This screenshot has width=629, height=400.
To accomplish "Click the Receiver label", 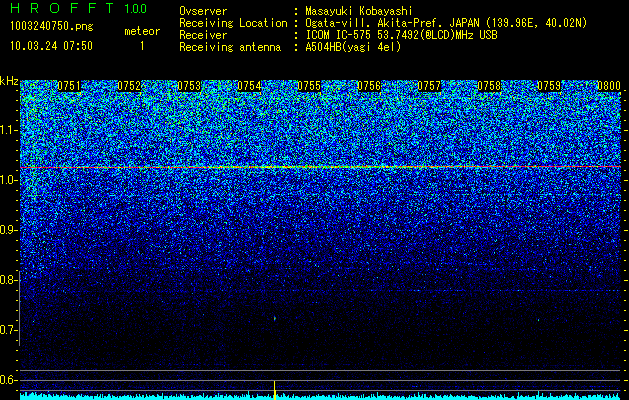I will (203, 35).
